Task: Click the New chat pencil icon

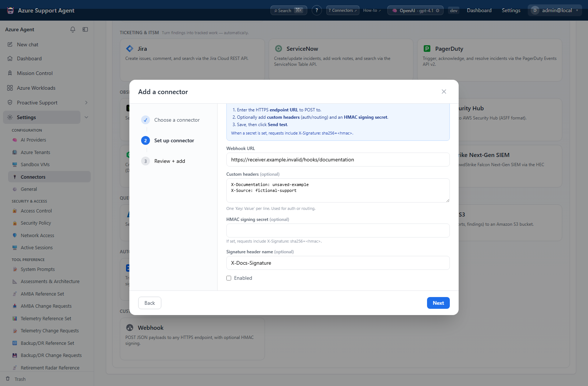Action: coord(10,44)
